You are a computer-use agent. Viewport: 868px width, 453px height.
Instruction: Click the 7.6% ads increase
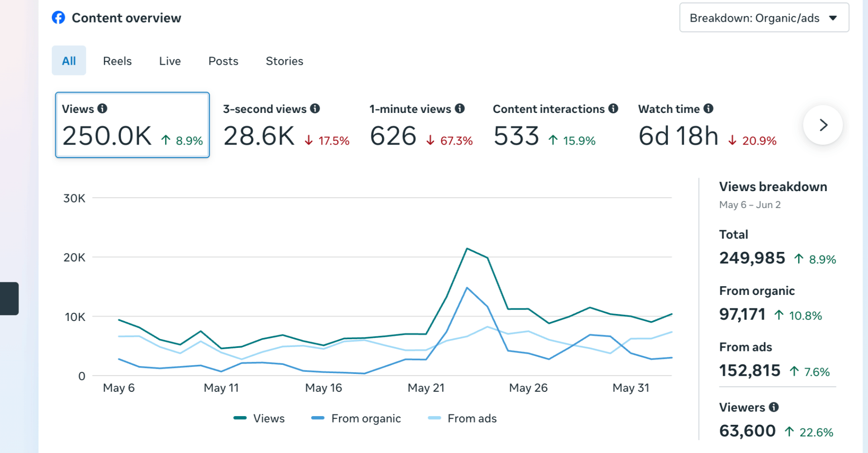(810, 372)
